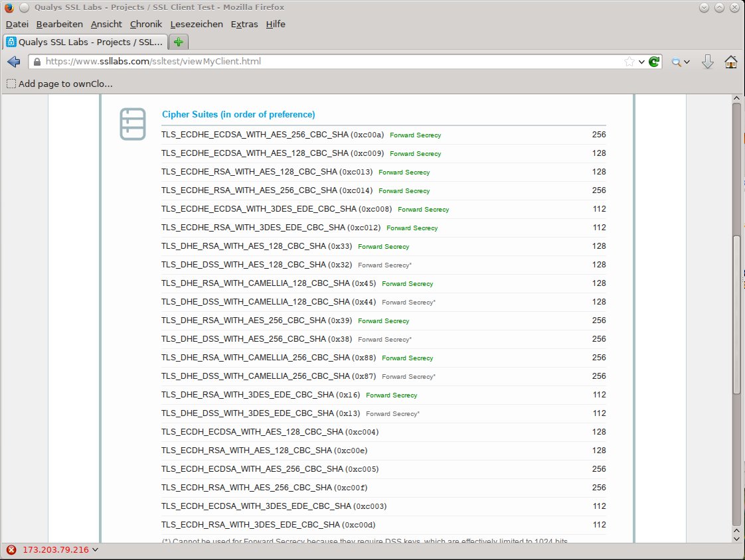Click TLS_ECDH_ECDSA_WITH_3DES_EDE_CBC_SHA (0xc003) cipher

pyautogui.click(x=274, y=506)
